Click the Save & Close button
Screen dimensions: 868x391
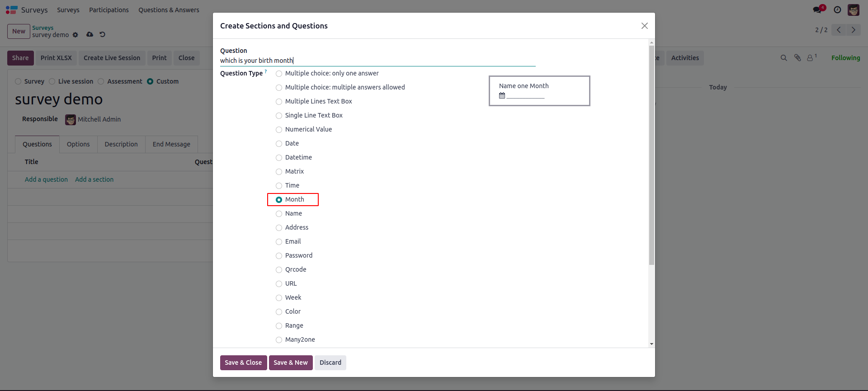click(x=243, y=363)
